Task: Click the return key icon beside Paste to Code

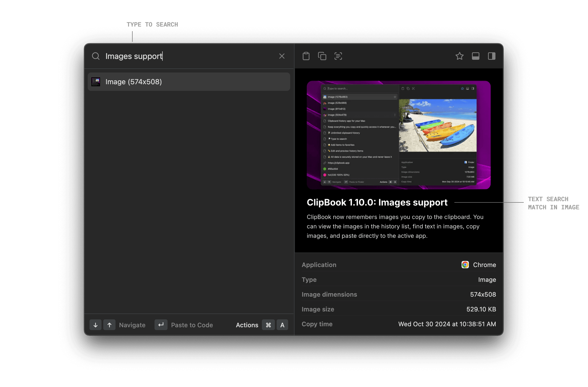Action: point(161,325)
